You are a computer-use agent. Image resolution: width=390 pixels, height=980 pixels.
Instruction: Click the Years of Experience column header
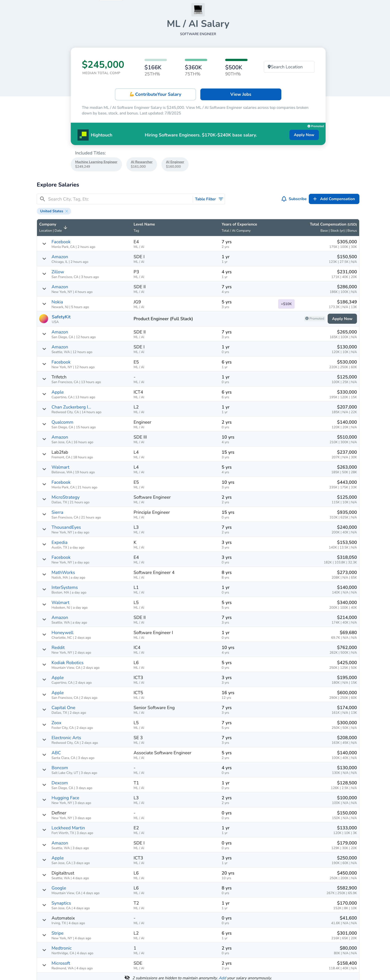click(239, 224)
